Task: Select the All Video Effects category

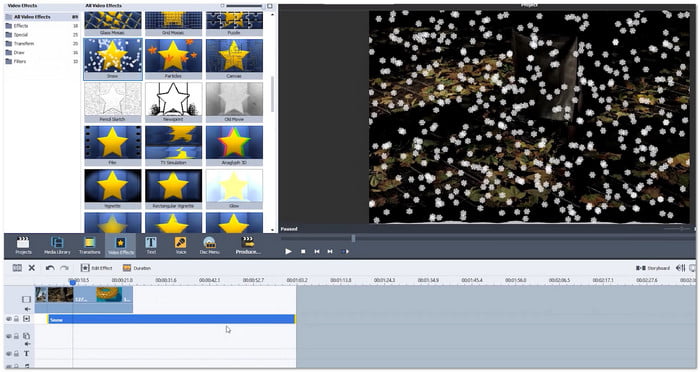Action: [42, 17]
